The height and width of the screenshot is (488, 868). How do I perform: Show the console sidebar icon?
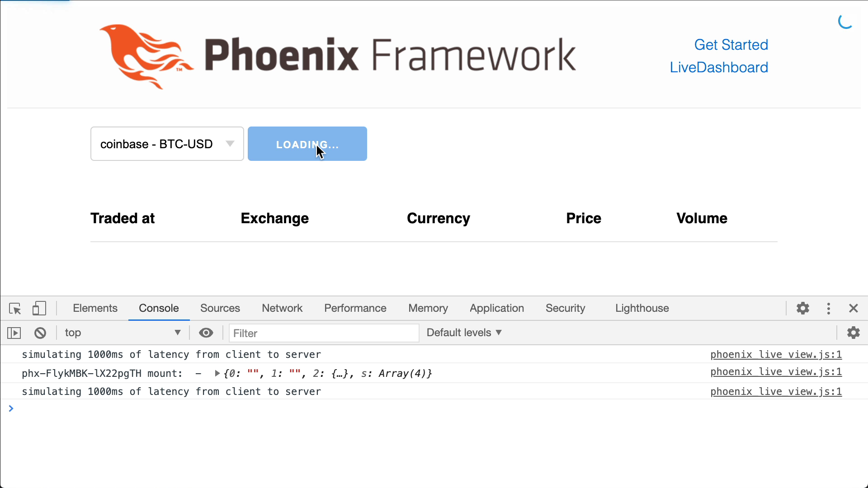[x=14, y=333]
